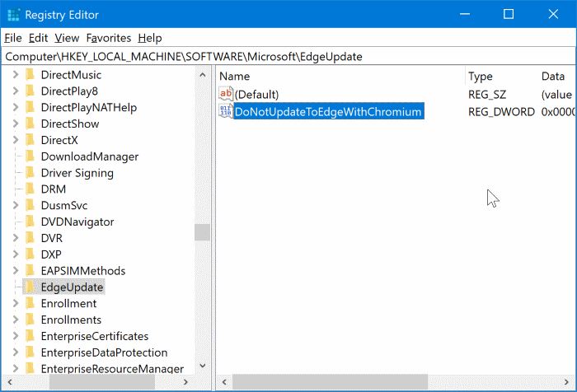Click the tree pane scroll right arrow
This screenshot has width=577, height=392.
(185, 382)
